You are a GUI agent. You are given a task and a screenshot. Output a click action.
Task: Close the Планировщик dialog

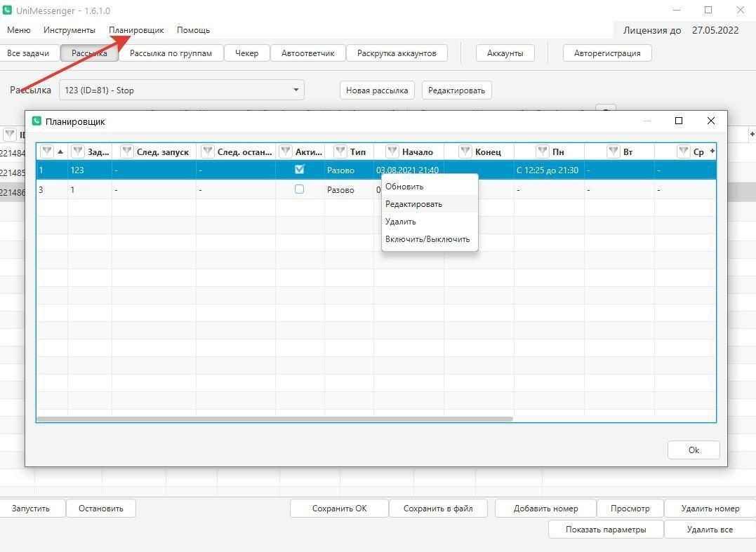(x=710, y=121)
